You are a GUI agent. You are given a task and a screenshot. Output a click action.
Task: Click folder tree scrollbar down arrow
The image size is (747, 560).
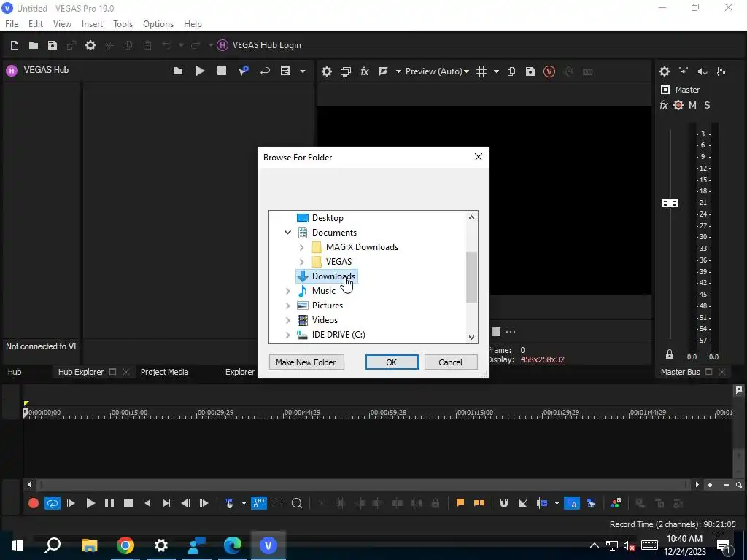coord(472,337)
